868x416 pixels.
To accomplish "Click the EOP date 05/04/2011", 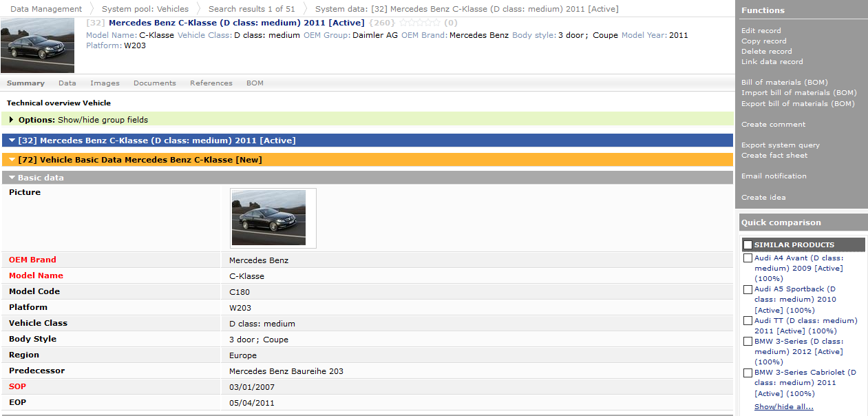I will 252,404.
